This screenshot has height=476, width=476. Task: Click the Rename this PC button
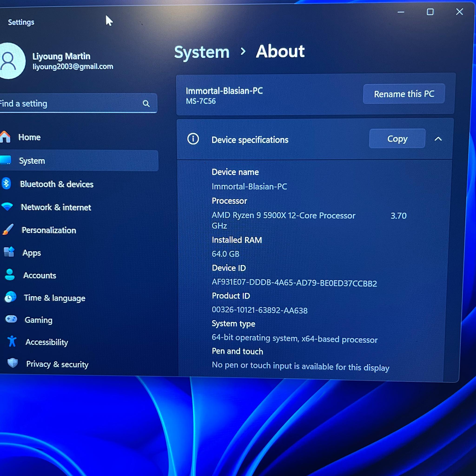(404, 94)
